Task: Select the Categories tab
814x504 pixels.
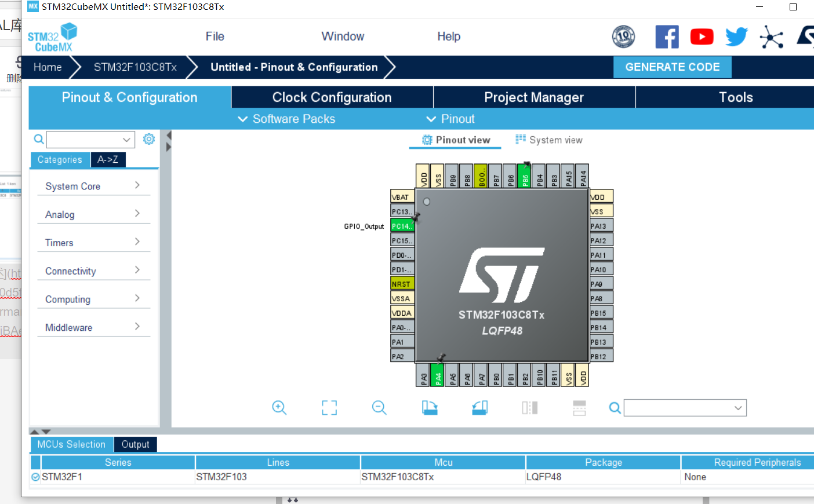Action: coord(60,159)
